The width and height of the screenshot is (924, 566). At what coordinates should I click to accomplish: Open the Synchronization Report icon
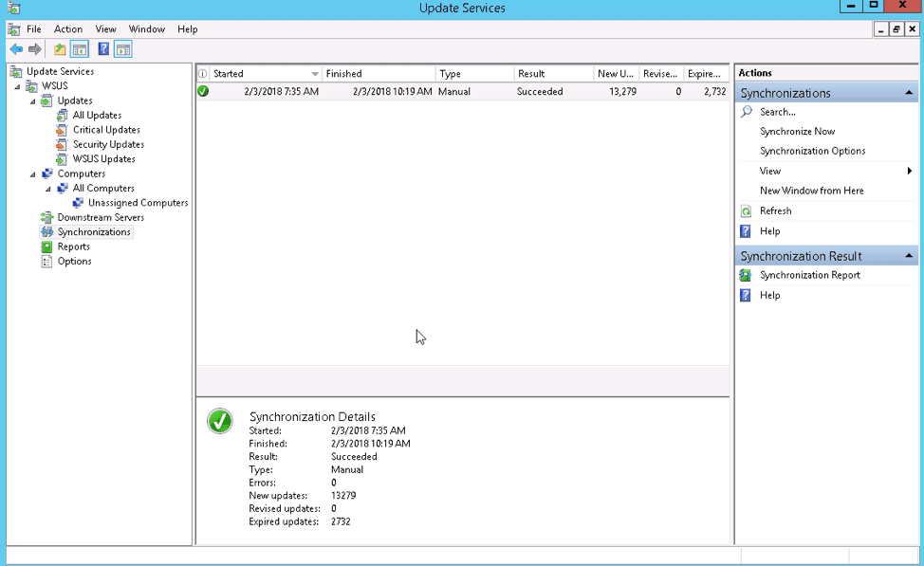coord(747,276)
